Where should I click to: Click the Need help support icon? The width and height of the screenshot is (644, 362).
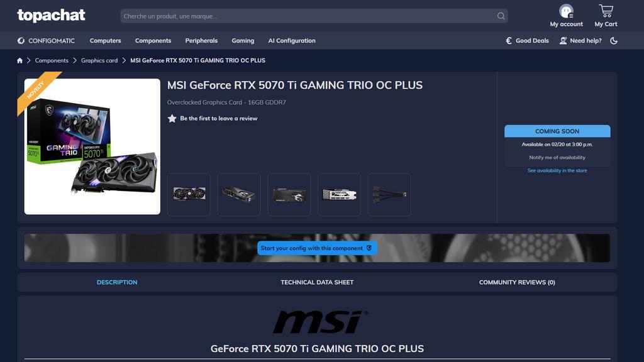tap(563, 41)
